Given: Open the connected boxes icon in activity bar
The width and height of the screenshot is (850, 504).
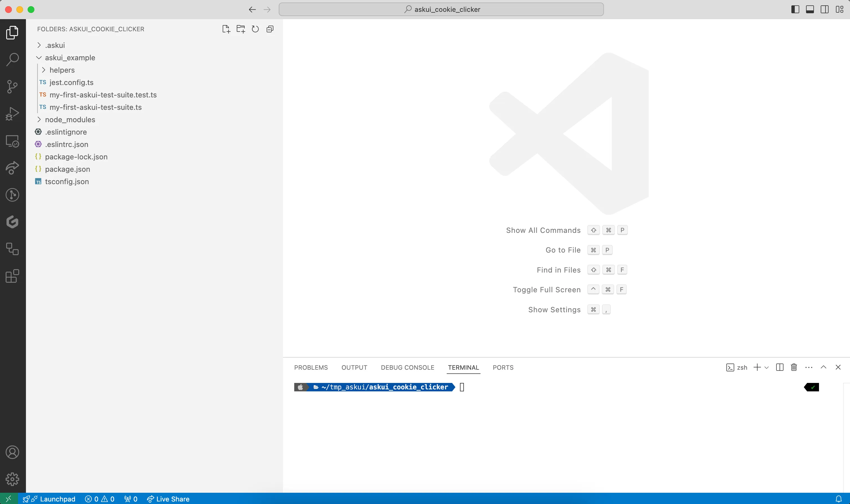Looking at the screenshot, I should [13, 249].
